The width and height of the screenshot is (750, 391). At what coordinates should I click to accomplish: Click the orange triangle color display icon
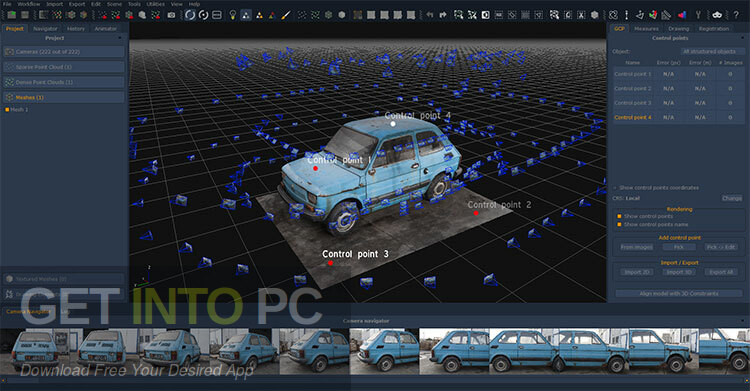[x=259, y=15]
